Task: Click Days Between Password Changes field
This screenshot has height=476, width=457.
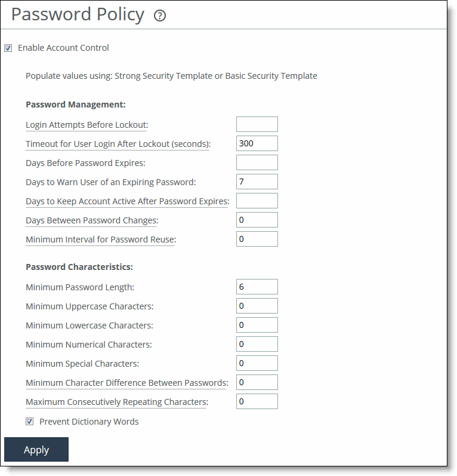Action: [x=257, y=220]
